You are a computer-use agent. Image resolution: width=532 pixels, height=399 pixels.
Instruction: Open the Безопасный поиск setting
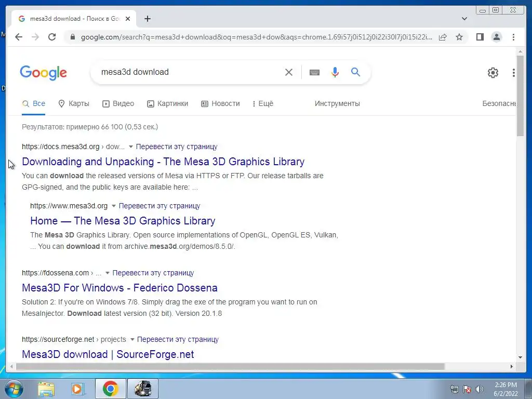coord(499,103)
